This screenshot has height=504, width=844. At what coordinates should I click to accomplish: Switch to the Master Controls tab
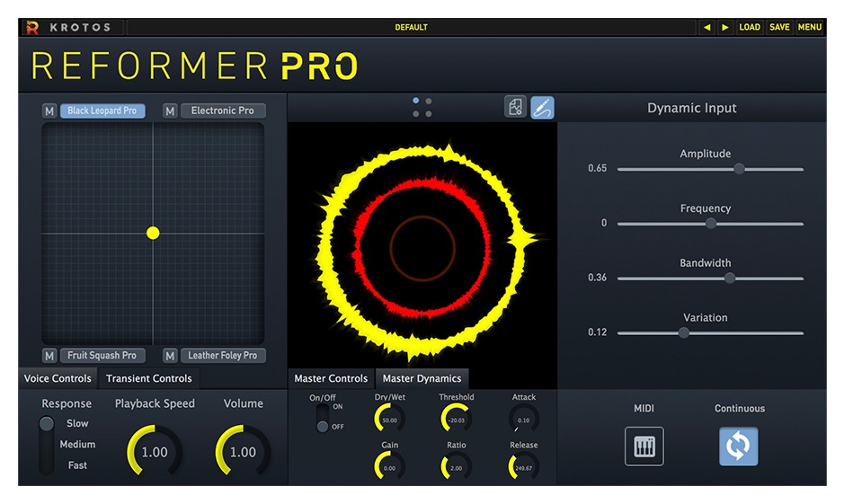click(x=331, y=378)
